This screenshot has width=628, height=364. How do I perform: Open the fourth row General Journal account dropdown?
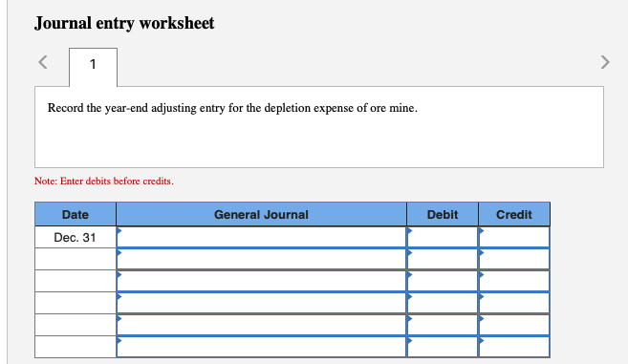pos(262,303)
